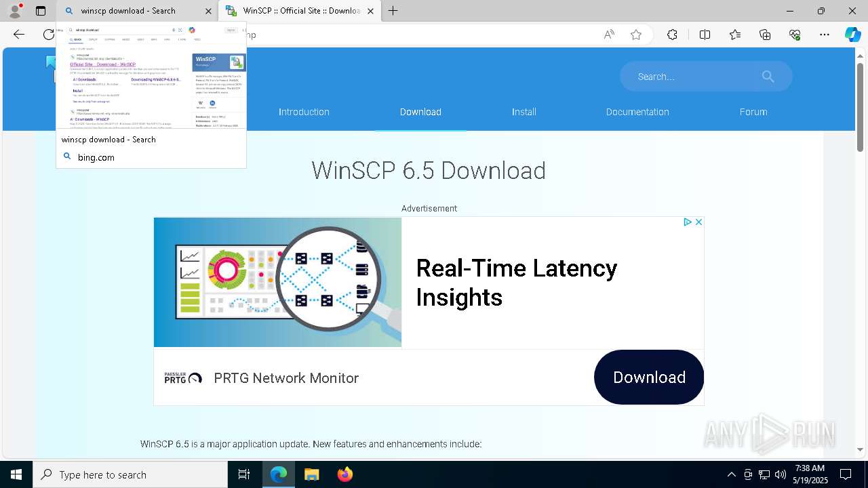Open the Download menu item
Viewport: 868px width, 488px height.
pos(420,112)
